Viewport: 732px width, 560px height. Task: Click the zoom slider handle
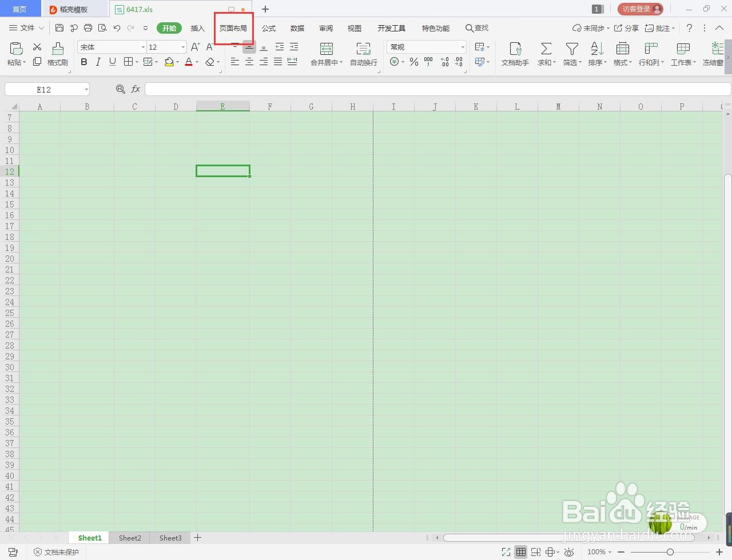coord(670,552)
